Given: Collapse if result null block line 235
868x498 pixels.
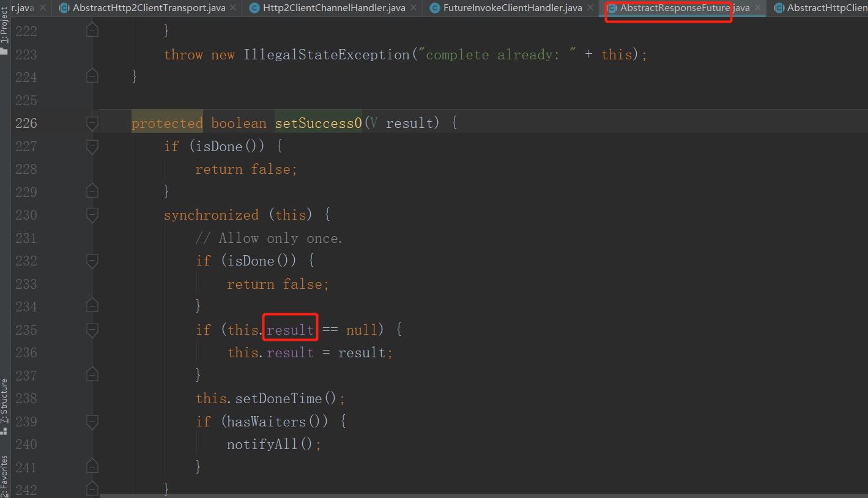Looking at the screenshot, I should 92,330.
